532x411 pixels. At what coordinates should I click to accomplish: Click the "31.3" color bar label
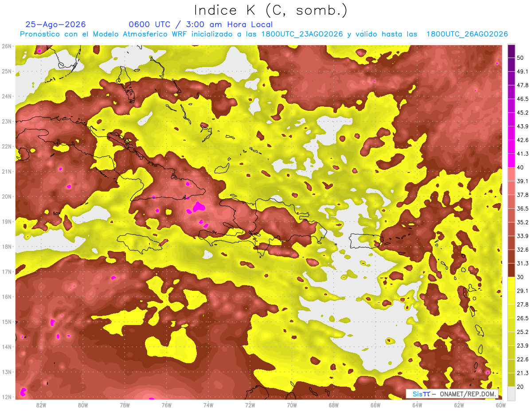pyautogui.click(x=523, y=263)
